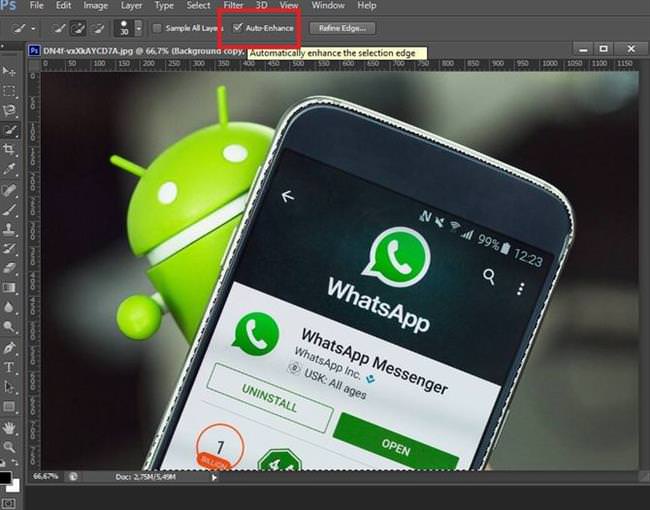This screenshot has width=650, height=510.
Task: Restore down the document window
Action: 604,49
